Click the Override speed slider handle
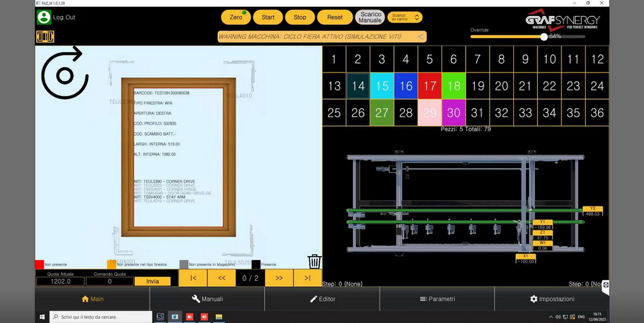644x323 pixels. (x=544, y=37)
